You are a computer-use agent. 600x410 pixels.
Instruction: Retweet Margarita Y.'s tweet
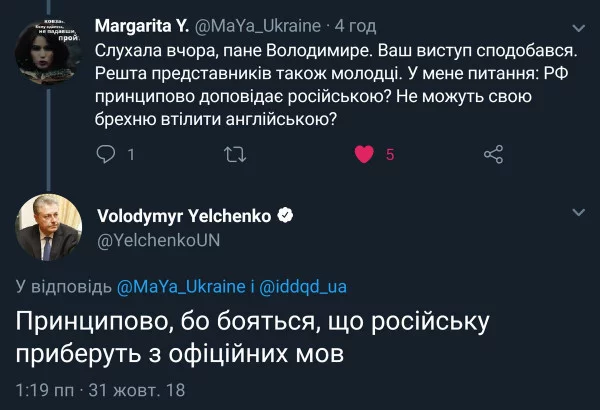237,153
